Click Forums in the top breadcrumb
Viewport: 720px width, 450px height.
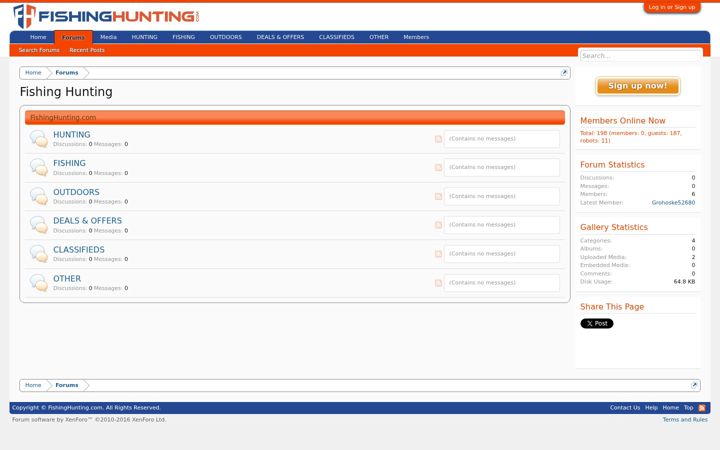click(67, 73)
